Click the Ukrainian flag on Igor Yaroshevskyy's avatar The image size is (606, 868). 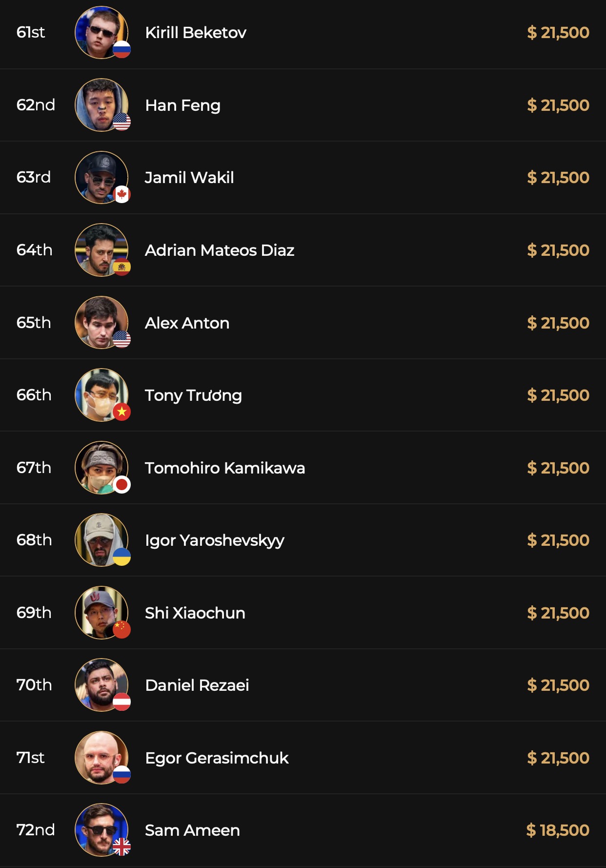point(121,557)
